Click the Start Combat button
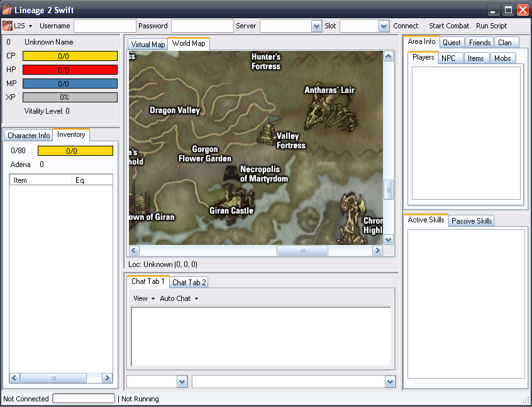 point(449,26)
